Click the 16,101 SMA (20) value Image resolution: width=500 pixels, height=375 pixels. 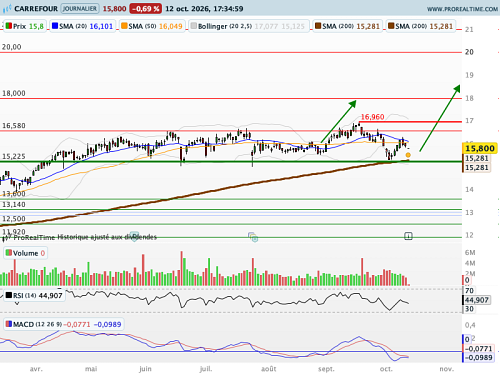(101, 26)
